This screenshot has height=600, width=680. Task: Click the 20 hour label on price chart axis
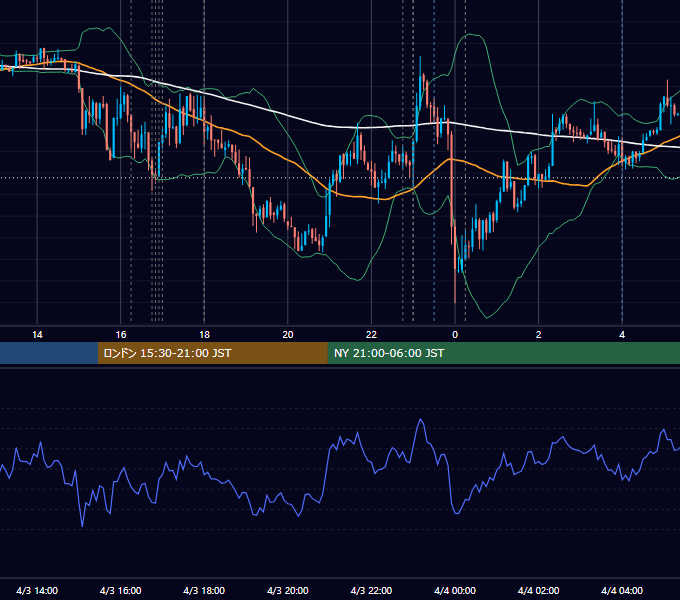288,335
